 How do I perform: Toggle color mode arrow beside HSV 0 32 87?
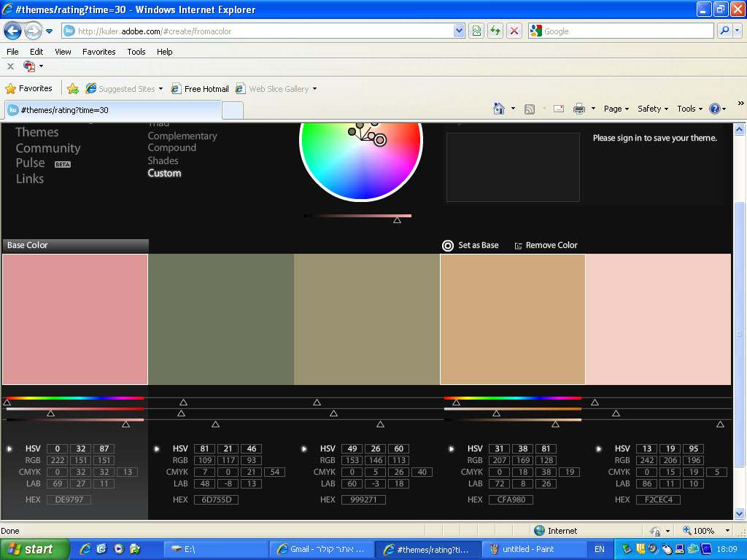coord(9,448)
